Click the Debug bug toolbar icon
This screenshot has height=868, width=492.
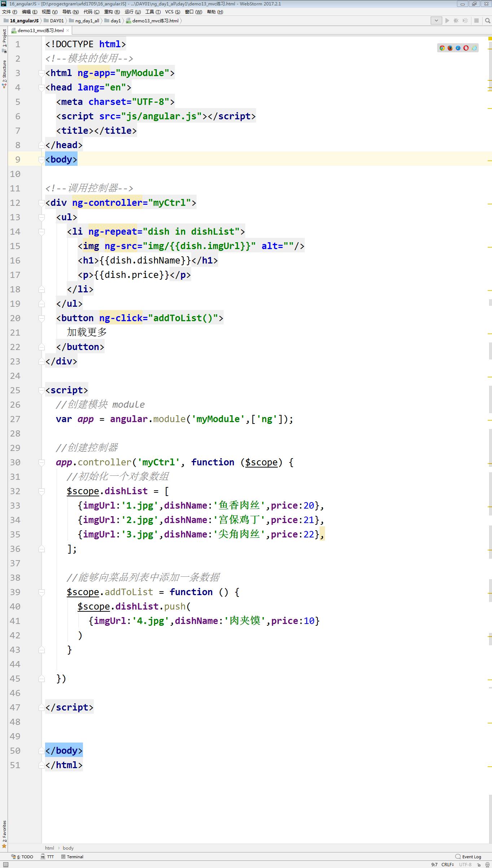(456, 21)
